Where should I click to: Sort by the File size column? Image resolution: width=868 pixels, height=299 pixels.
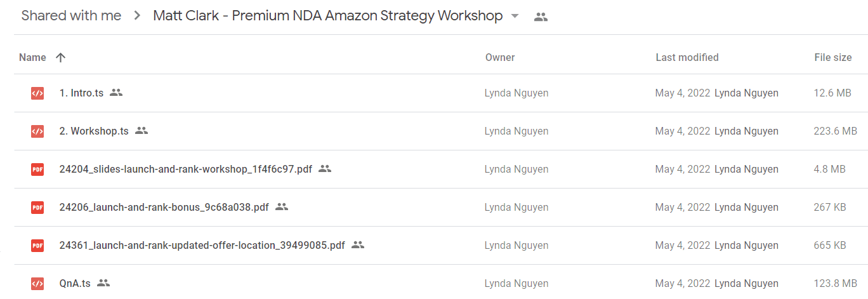(833, 57)
